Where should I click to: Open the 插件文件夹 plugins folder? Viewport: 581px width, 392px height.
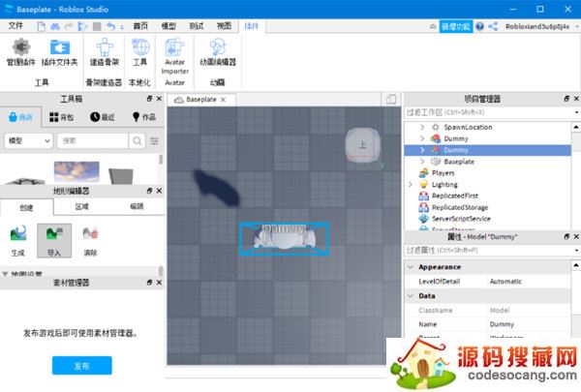click(60, 52)
